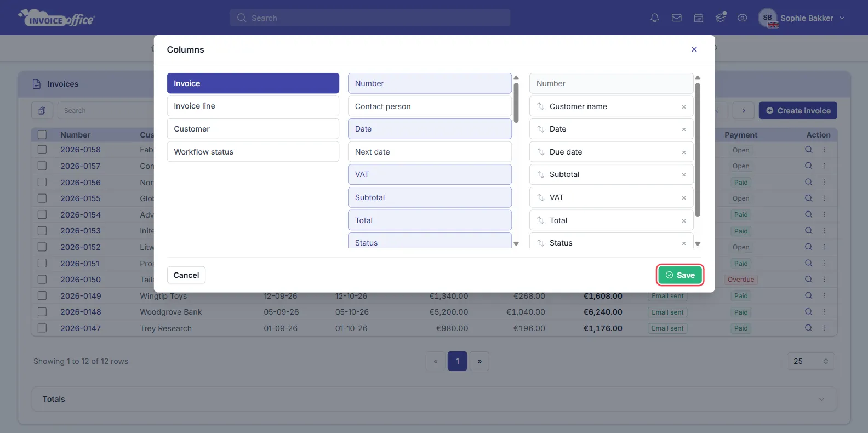Click the invoices table Search field
The width and height of the screenshot is (868, 433).
point(107,111)
